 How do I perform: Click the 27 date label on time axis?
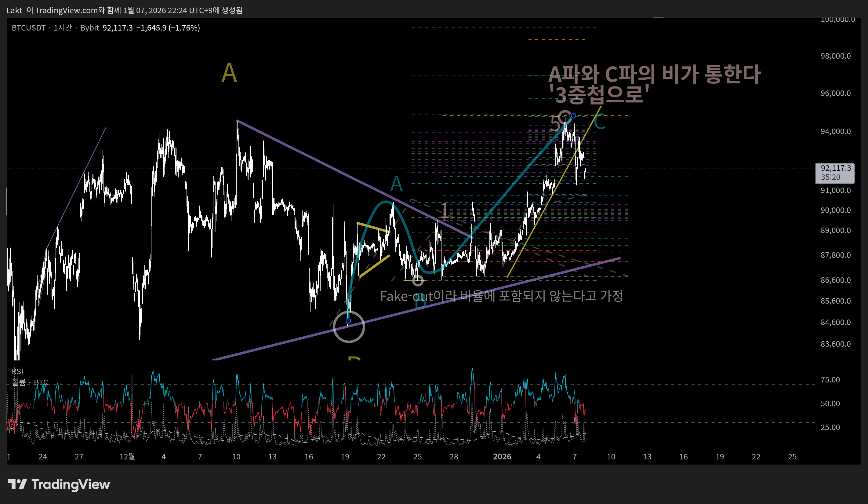(x=79, y=456)
